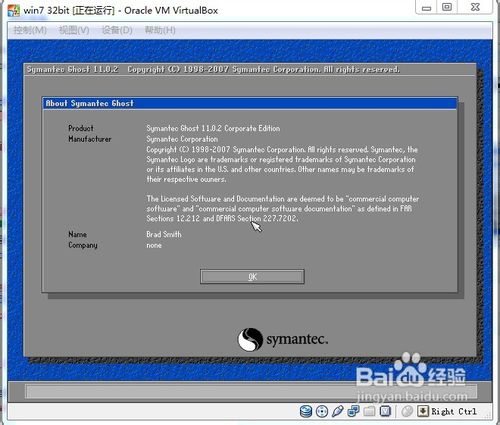Click the optical disc status icon

tap(322, 411)
